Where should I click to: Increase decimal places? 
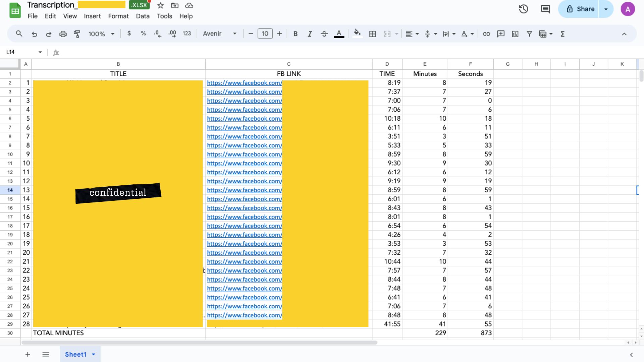tap(172, 34)
